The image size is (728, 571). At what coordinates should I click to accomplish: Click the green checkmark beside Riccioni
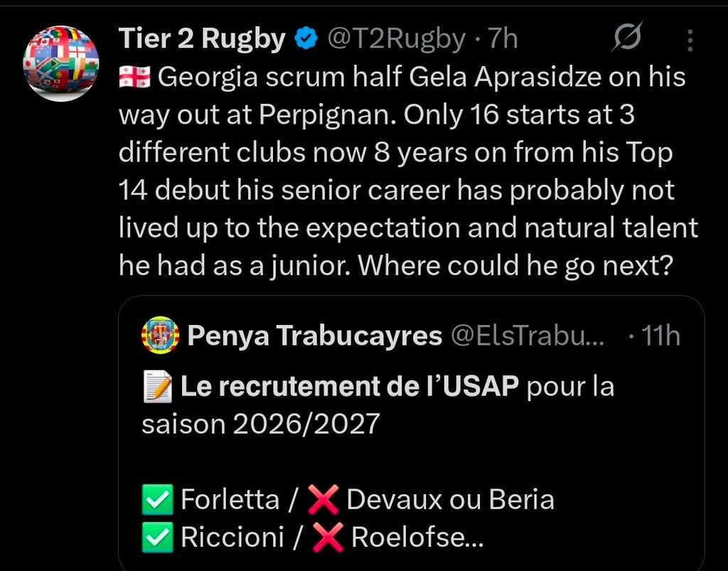[x=158, y=538]
